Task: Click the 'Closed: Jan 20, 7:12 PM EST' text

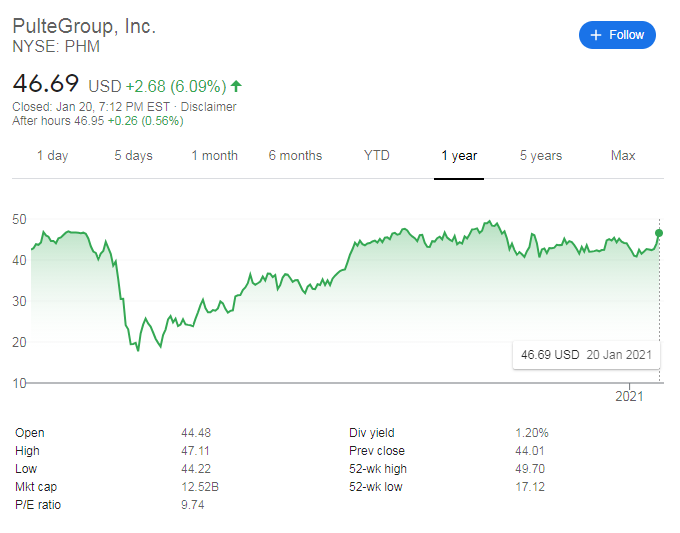Action: click(91, 107)
